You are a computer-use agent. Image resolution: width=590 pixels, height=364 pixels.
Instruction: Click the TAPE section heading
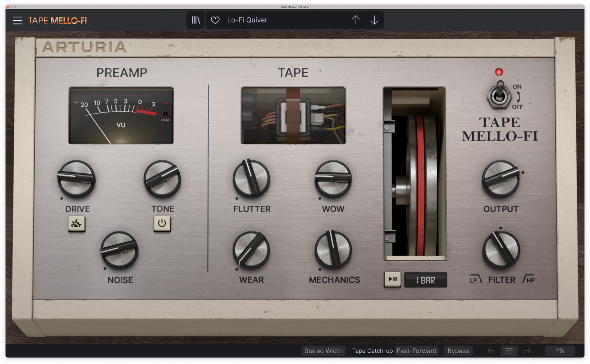[x=293, y=73]
